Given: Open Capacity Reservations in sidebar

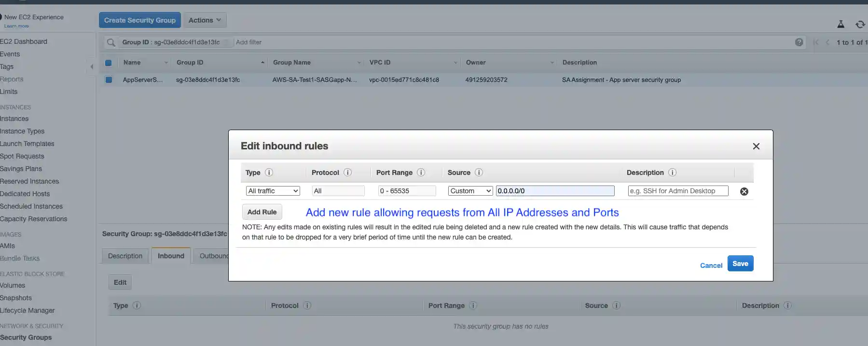Looking at the screenshot, I should click(x=33, y=219).
